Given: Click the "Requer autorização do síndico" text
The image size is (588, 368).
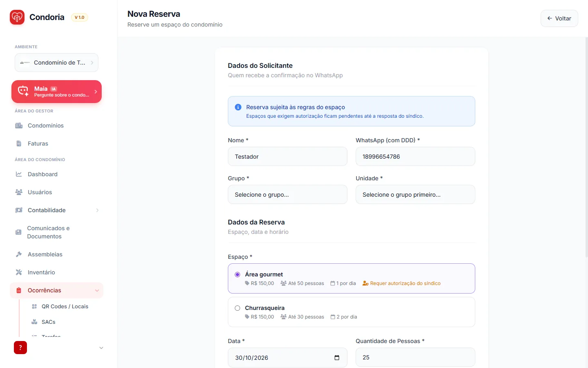Looking at the screenshot, I should pos(405,283).
